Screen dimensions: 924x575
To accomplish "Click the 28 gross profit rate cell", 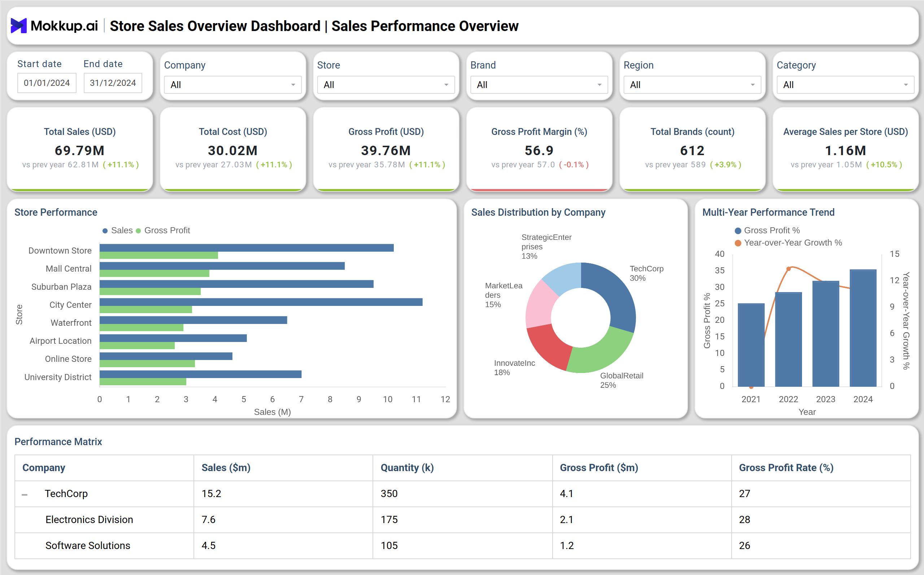I will pyautogui.click(x=820, y=519).
